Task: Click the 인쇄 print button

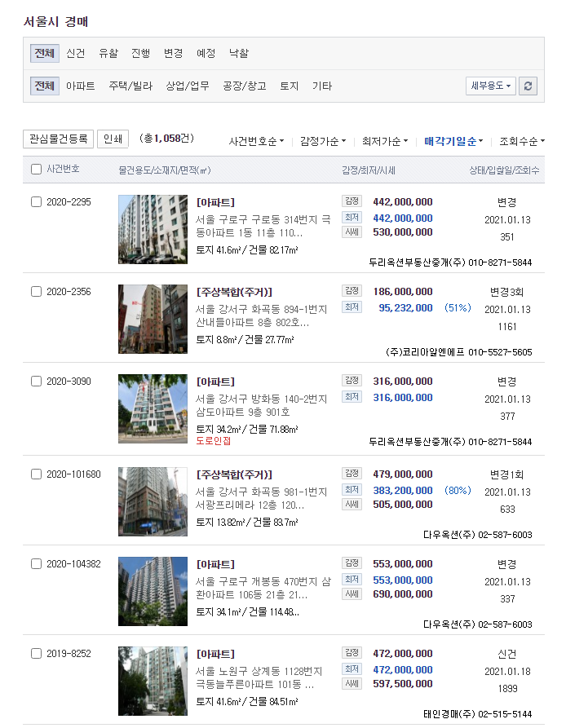Action: tap(113, 139)
